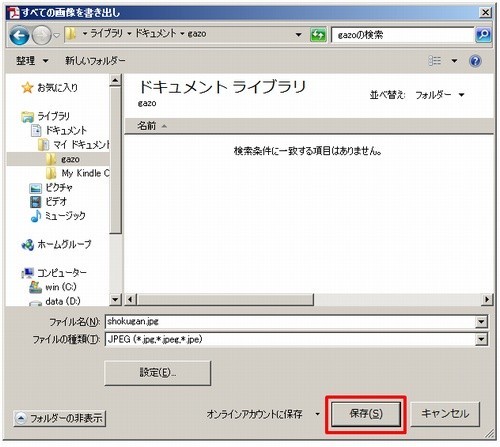Click the blue help icon
The height and width of the screenshot is (447, 500).
pyautogui.click(x=475, y=61)
